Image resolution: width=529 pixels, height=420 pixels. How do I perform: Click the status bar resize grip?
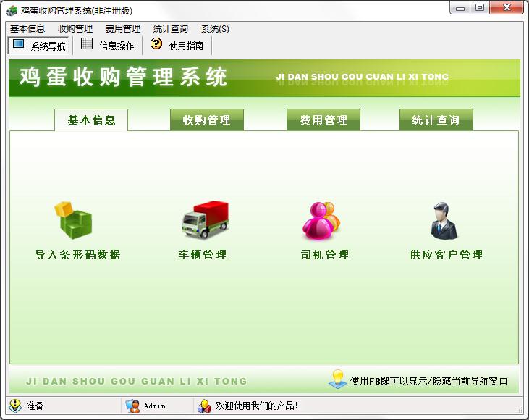point(519,410)
